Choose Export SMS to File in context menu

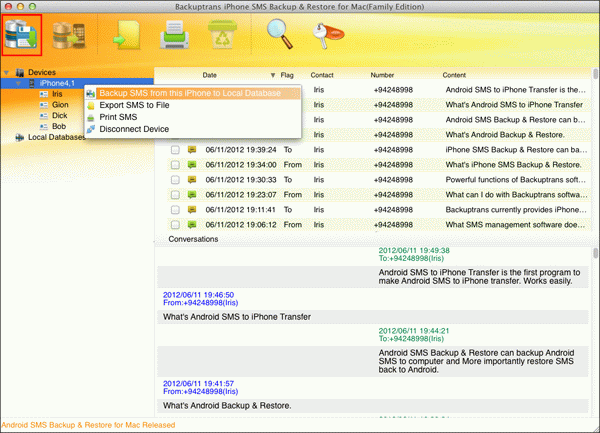pyautogui.click(x=193, y=105)
